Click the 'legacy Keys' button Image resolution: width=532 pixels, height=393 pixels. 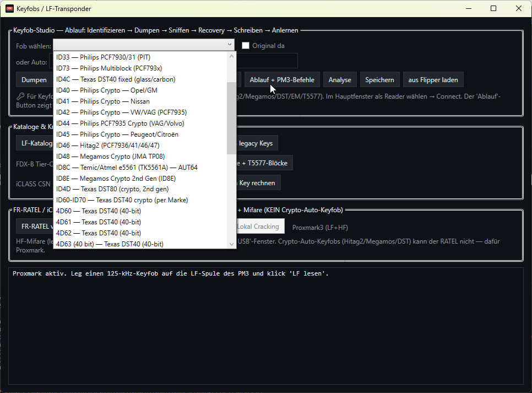[257, 143]
